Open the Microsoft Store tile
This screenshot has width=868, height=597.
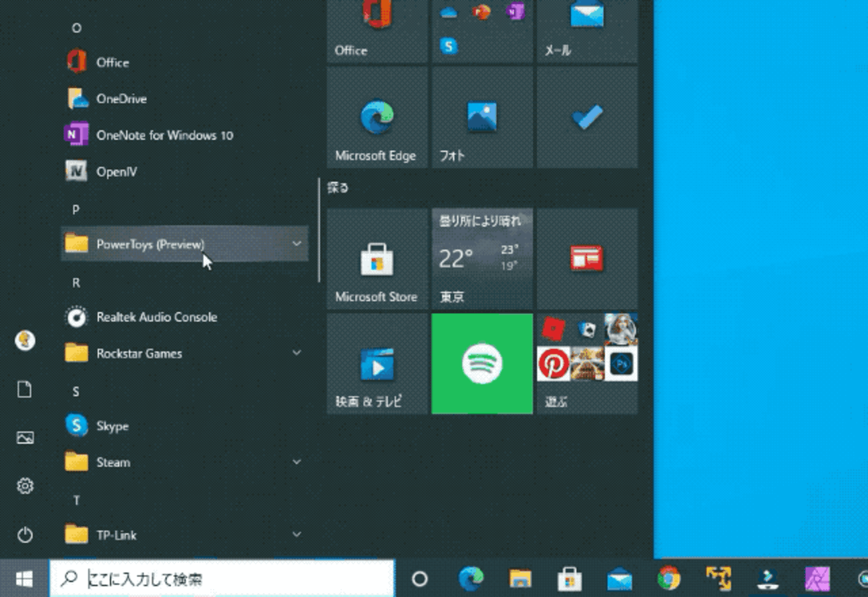coord(377,258)
